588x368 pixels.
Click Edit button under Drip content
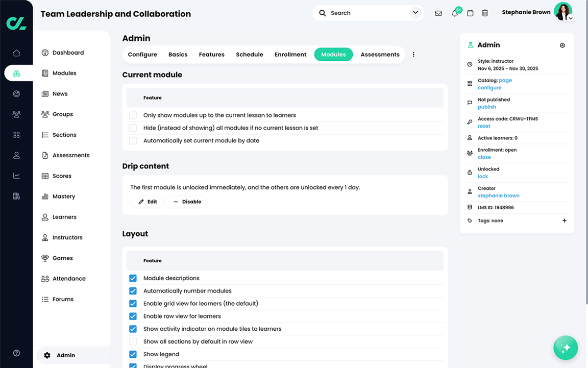(147, 202)
